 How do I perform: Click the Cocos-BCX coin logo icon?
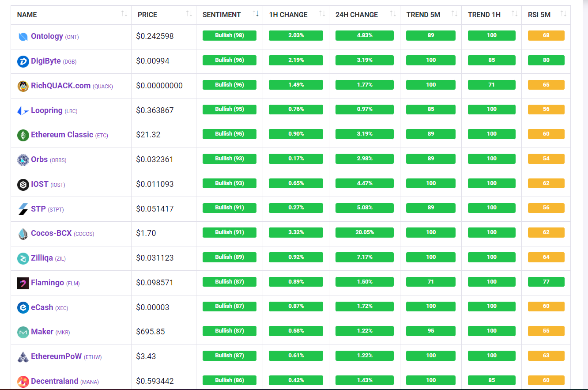coord(23,234)
